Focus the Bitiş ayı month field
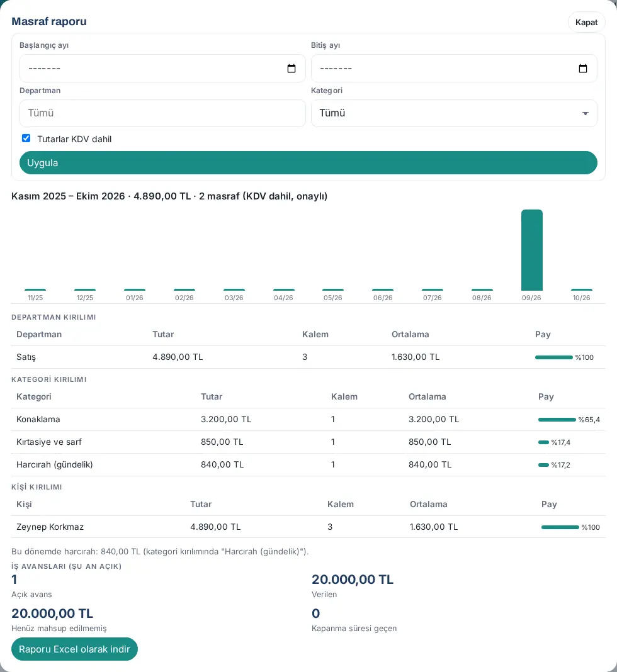This screenshot has width=617, height=672. coord(454,69)
